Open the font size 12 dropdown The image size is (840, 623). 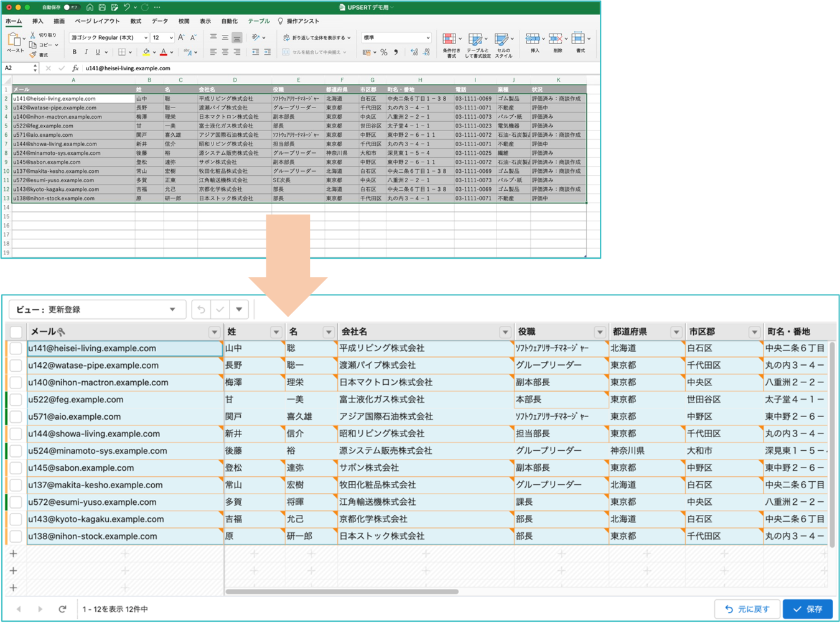(x=171, y=38)
